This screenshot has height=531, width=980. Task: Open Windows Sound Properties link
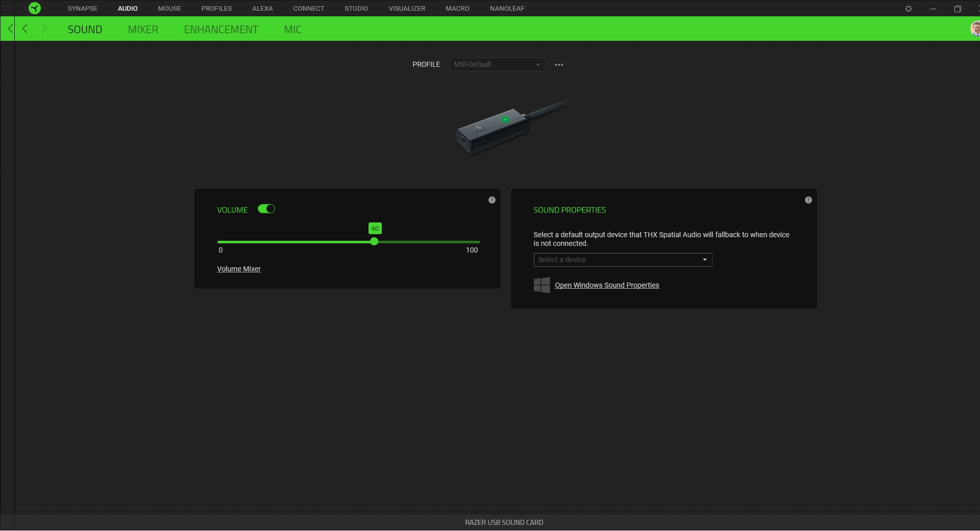[x=607, y=285]
